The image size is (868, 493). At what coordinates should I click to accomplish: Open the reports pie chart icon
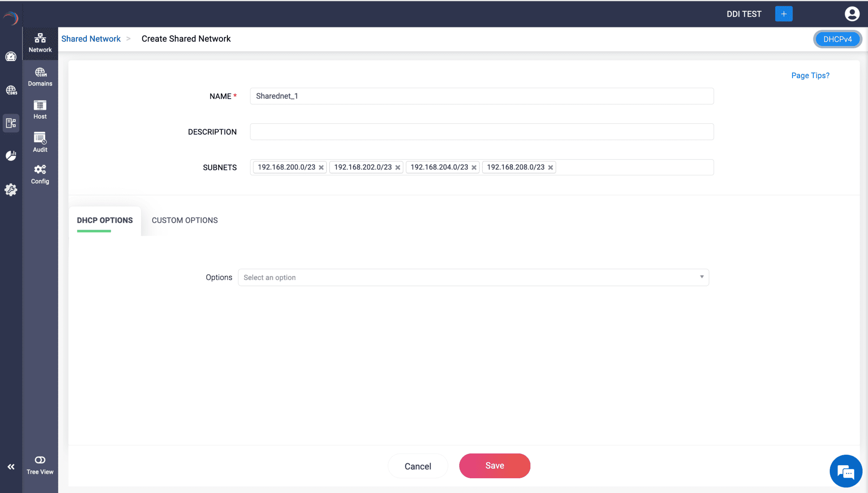click(x=11, y=156)
